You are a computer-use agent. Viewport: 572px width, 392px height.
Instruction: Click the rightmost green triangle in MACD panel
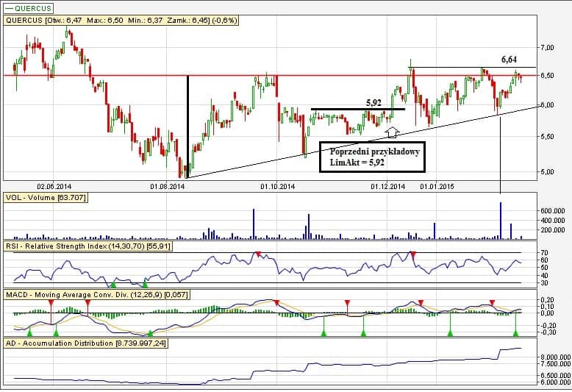tap(516, 333)
